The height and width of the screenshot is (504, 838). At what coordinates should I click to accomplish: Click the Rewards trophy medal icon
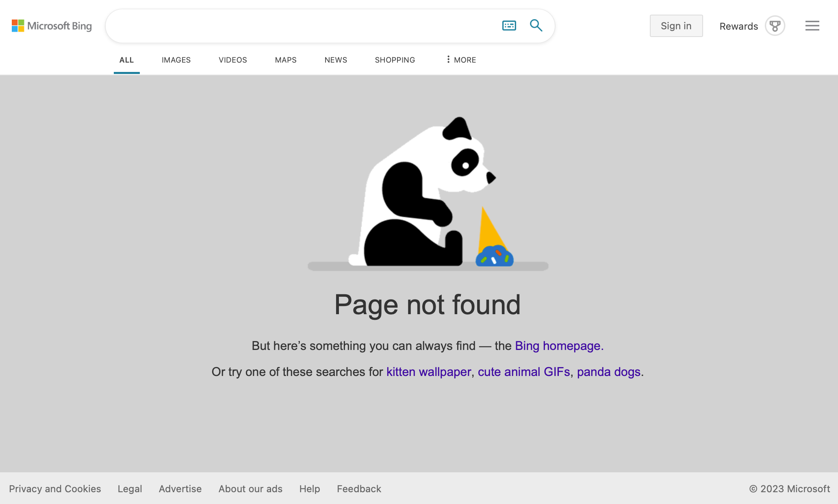click(775, 26)
